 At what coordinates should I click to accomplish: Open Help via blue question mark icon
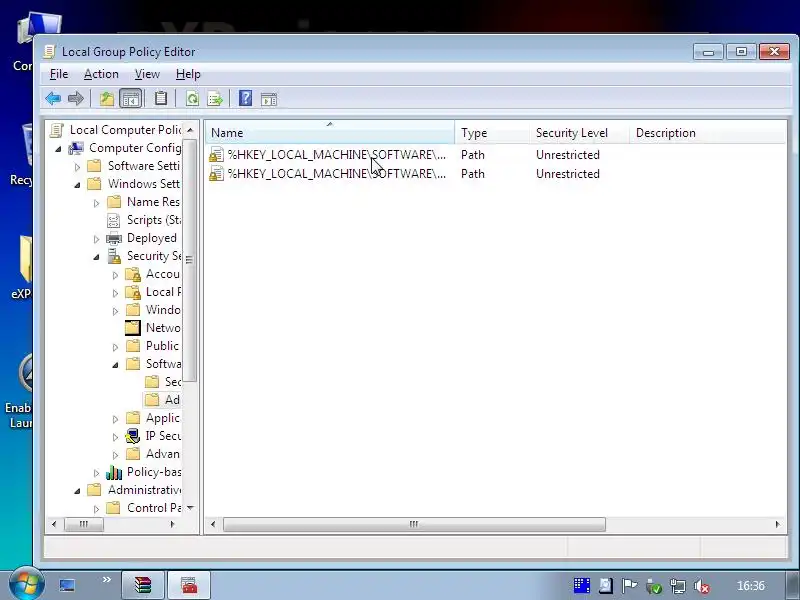click(x=245, y=98)
